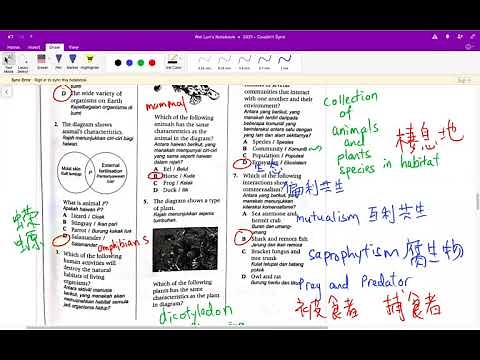The height and width of the screenshot is (360, 480).
Task: Click the horizontal scrollbar at page bottom
Action: tap(177, 328)
